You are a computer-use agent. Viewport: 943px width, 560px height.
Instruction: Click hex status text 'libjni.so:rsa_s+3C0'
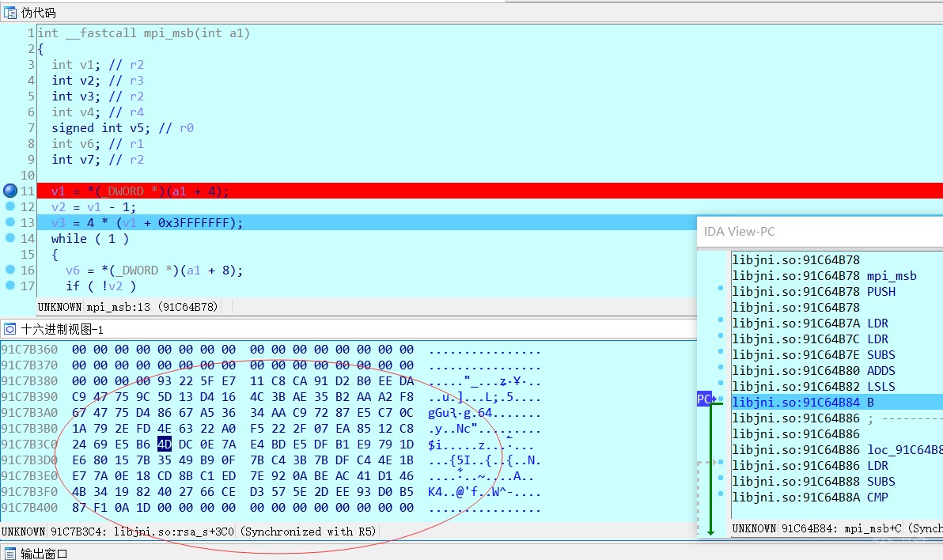point(173,531)
